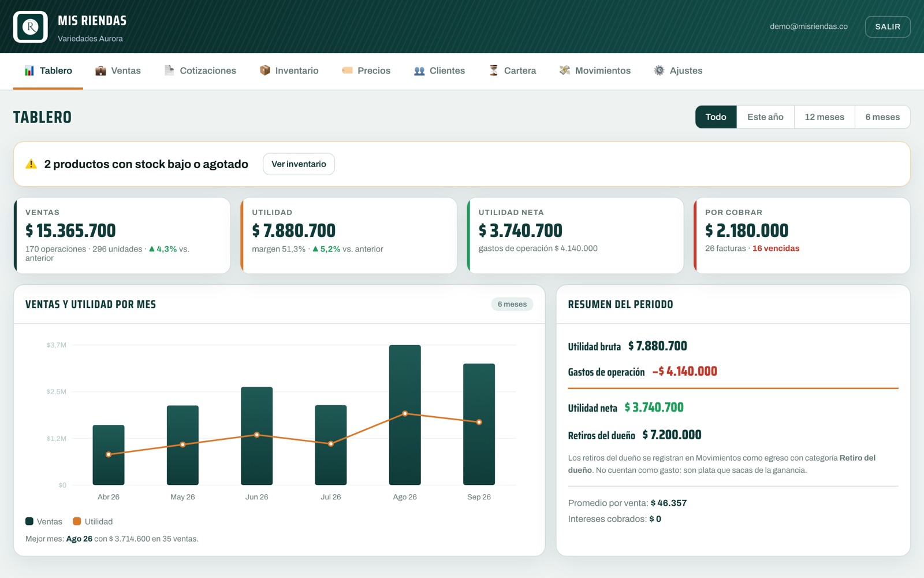
Task: Click the Cotizaciones document icon
Action: 169,71
